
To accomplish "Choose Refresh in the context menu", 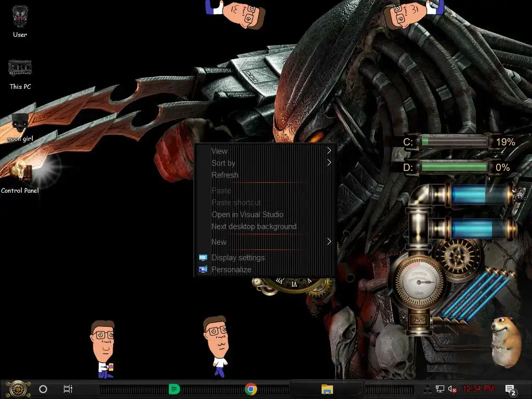I will [265, 175].
